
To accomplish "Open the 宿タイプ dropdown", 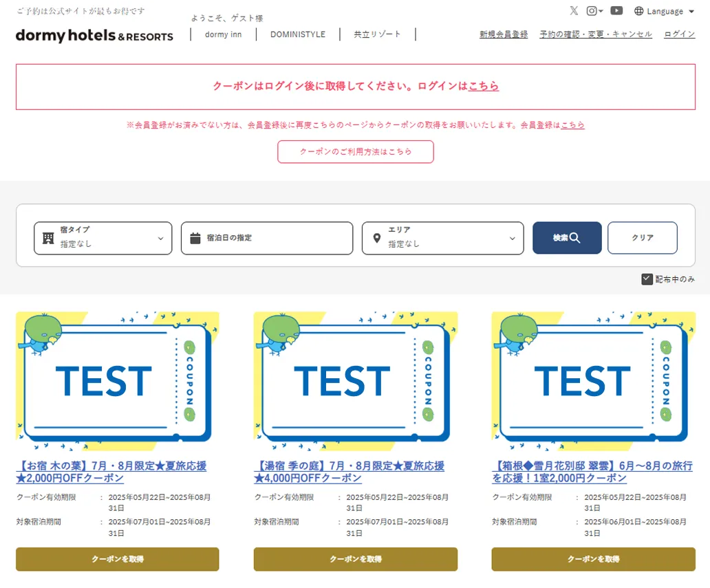I will click(103, 238).
